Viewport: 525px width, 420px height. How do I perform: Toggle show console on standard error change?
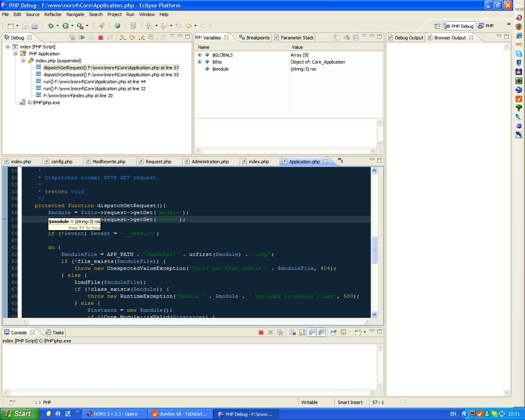(321, 332)
